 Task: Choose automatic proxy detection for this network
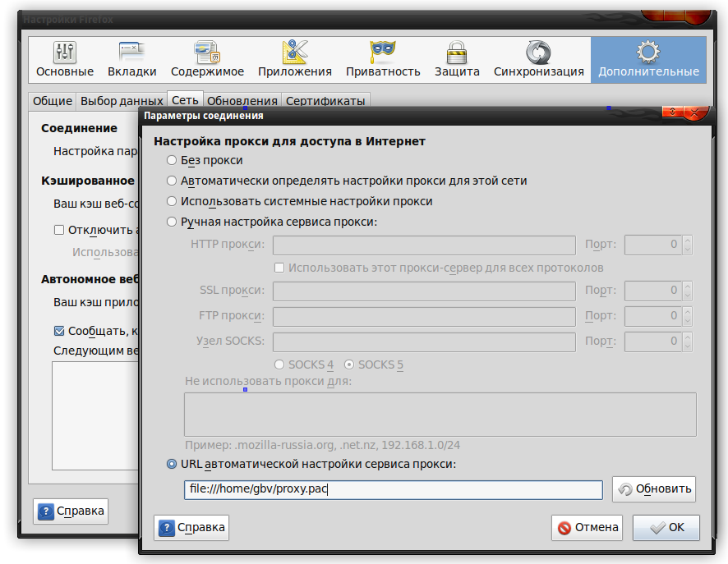(x=172, y=181)
